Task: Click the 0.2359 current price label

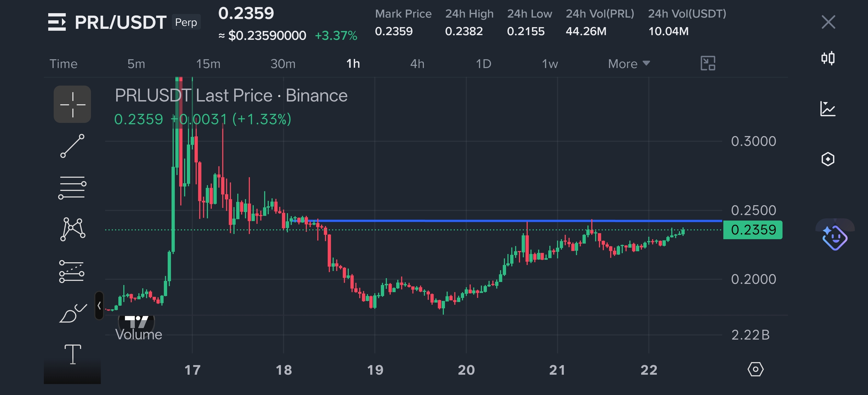Action: pyautogui.click(x=753, y=230)
